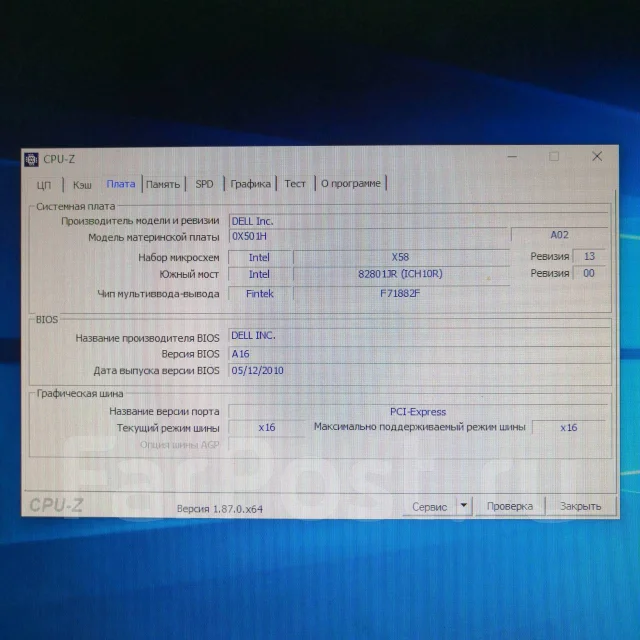
Task: Switch to the Кэш tab
Action: click(82, 185)
